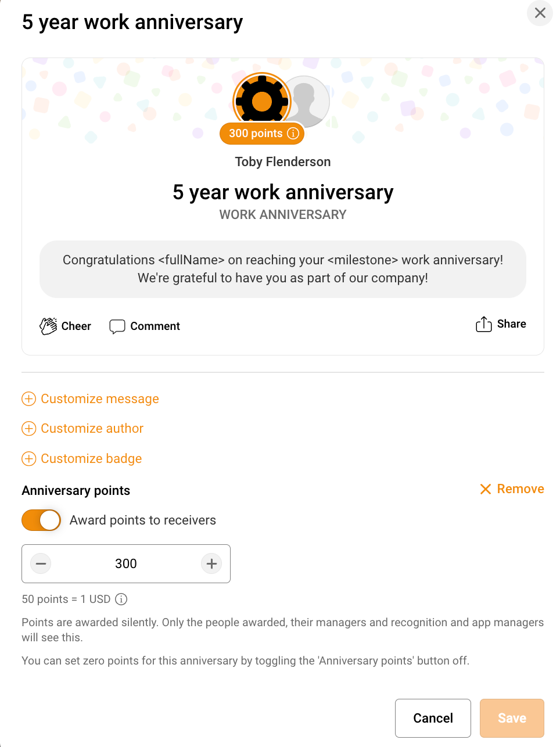Decrease points with the minus button

(41, 563)
